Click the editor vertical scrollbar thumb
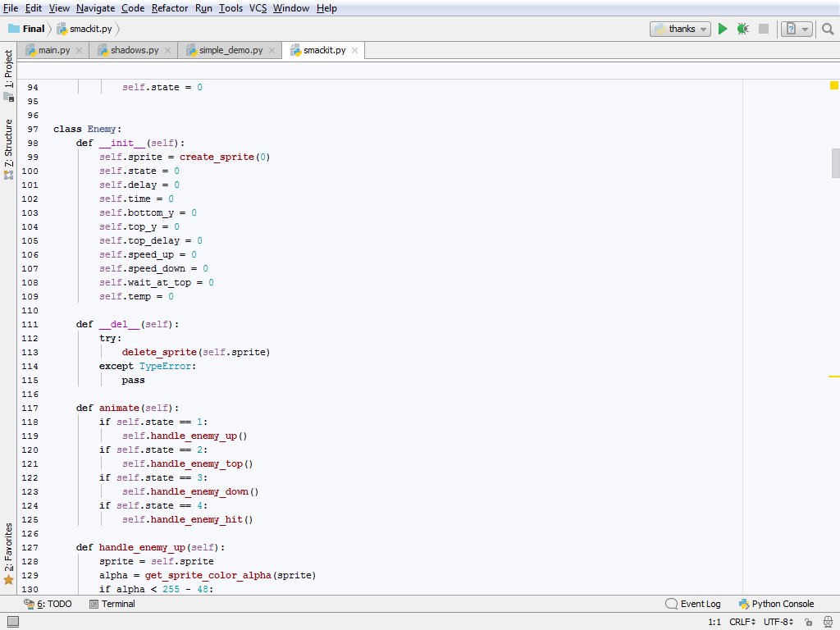Screen dimensions: 840x630 pyautogui.click(x=835, y=162)
